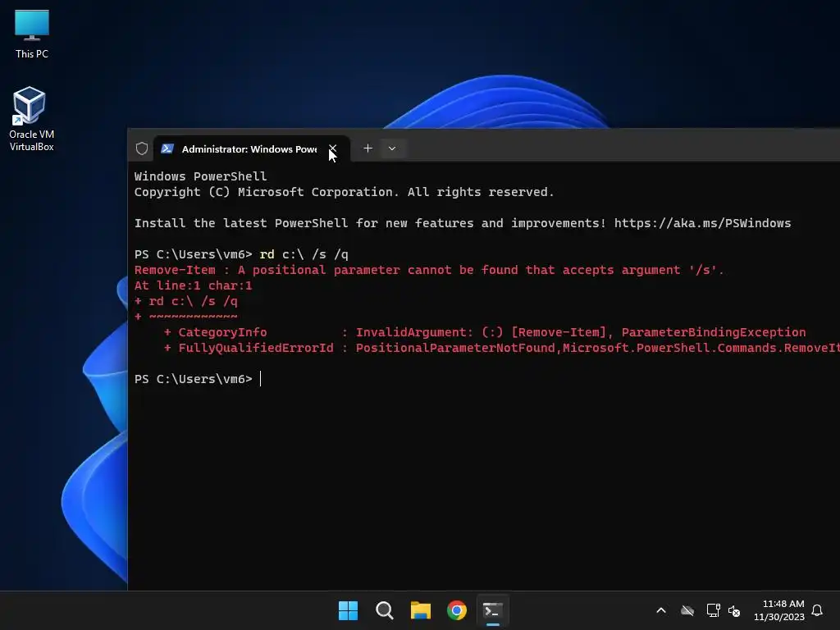The image size is (840, 630).
Task: Click the Terminal icon in taskbar
Action: pyautogui.click(x=493, y=610)
